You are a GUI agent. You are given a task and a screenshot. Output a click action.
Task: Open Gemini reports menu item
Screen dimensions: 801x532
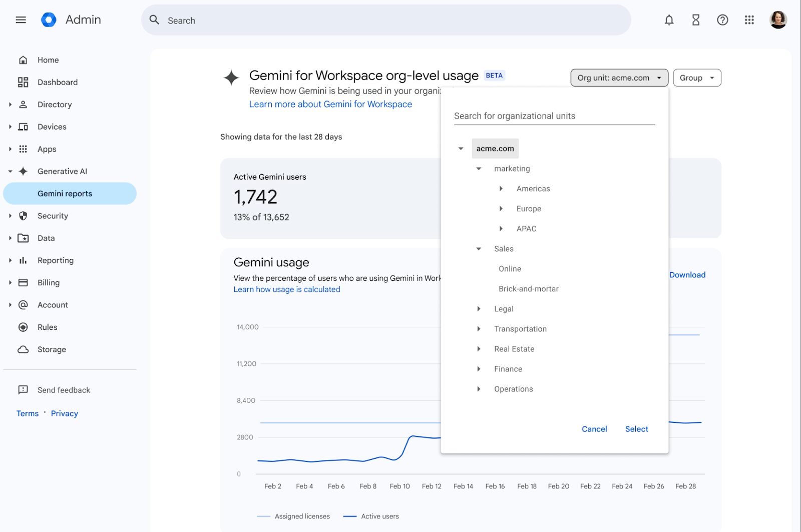click(70, 194)
